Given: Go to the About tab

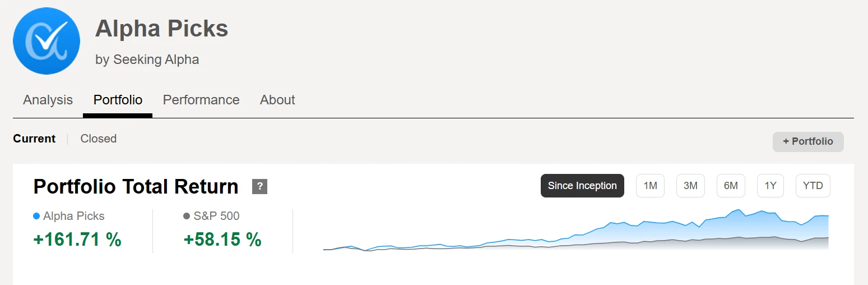Looking at the screenshot, I should (x=277, y=100).
